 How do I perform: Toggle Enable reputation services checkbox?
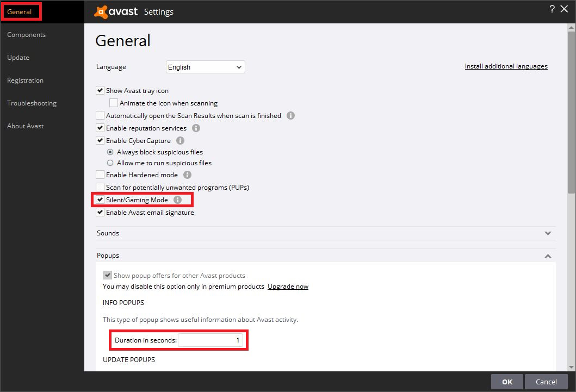click(x=100, y=128)
